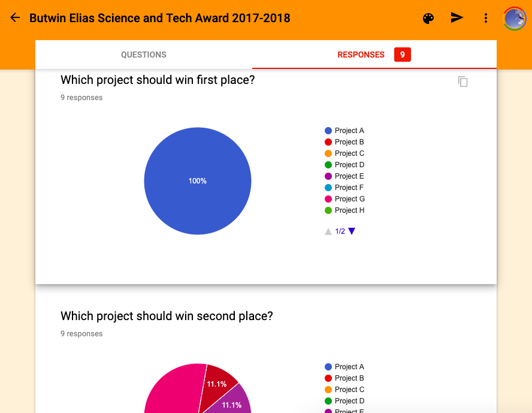
Task: Select Project H legend entry in first chart
Action: click(349, 210)
